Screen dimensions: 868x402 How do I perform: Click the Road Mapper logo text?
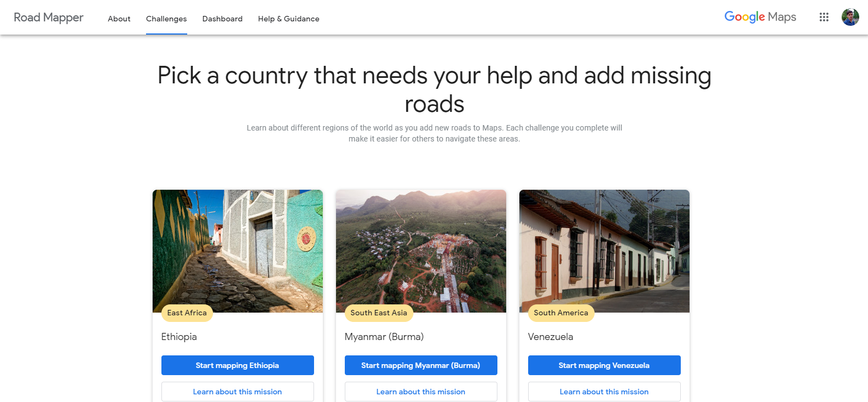click(x=48, y=18)
